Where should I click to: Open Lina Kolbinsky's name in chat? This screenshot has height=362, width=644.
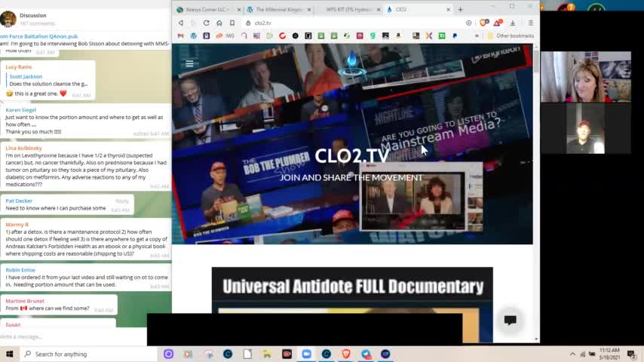24,148
